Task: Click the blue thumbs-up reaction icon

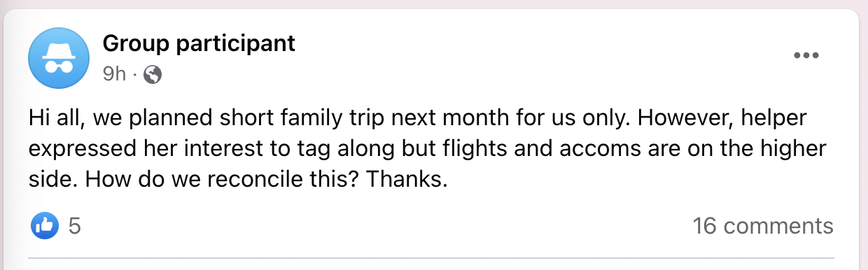Action: point(44,226)
